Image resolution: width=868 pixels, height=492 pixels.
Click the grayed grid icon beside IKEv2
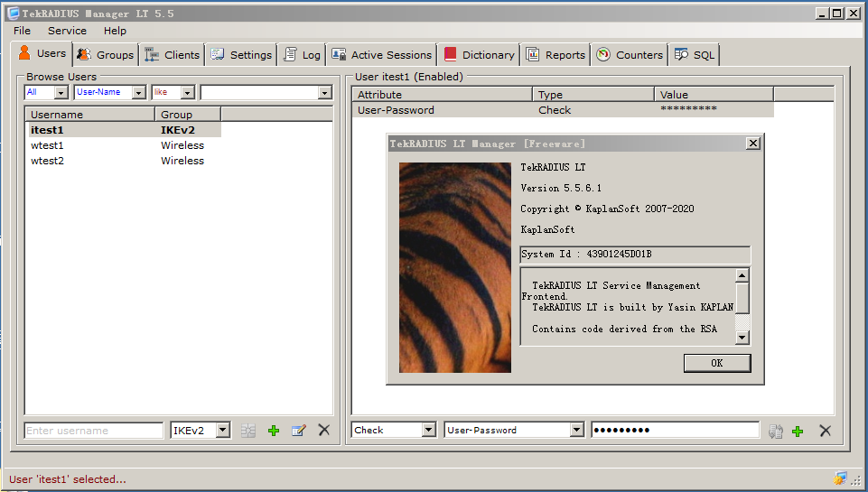(248, 431)
